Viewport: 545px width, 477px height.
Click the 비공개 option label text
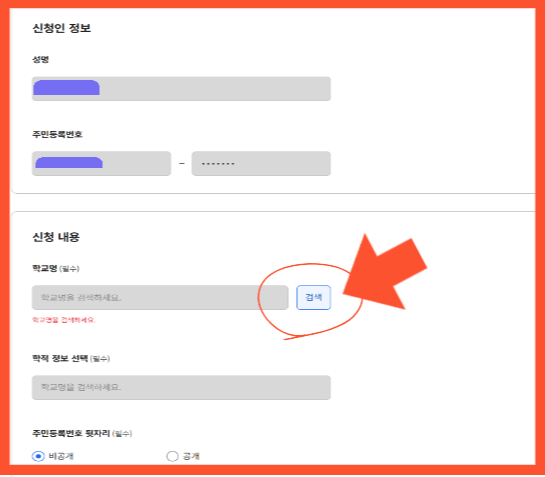point(61,456)
